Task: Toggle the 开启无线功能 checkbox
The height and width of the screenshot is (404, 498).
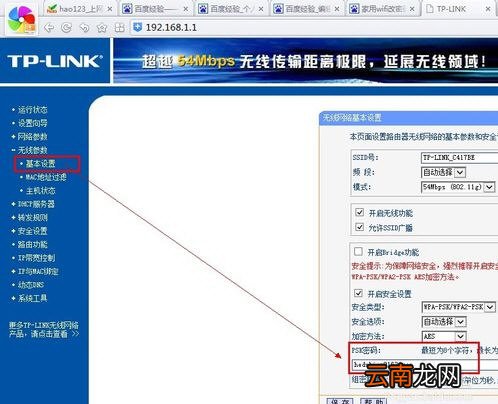Action: (x=359, y=212)
